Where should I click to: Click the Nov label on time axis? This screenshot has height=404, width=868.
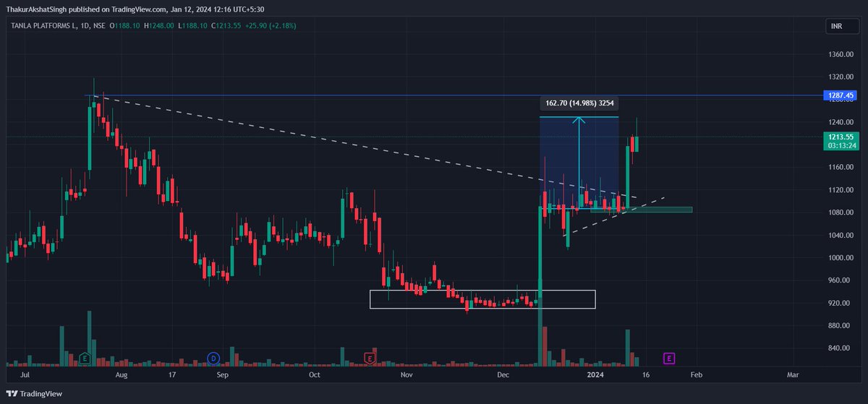point(407,375)
